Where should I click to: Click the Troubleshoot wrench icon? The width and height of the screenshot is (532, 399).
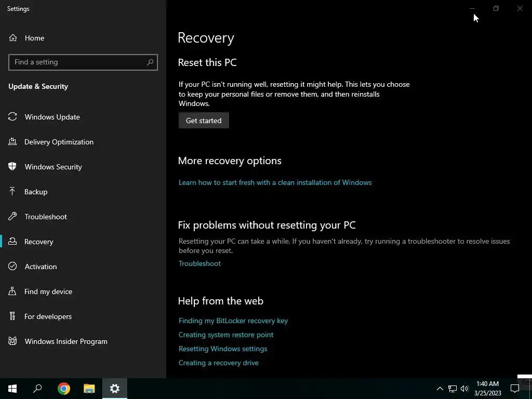click(x=12, y=217)
